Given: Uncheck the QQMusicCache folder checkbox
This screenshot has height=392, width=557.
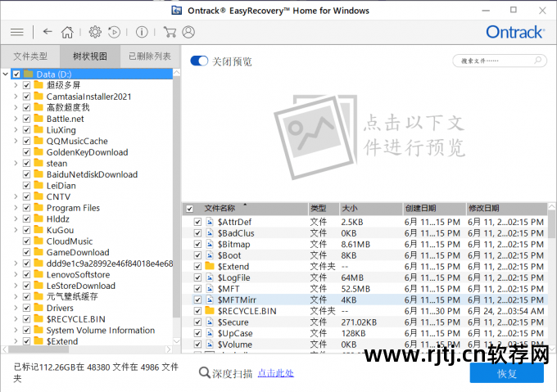Looking at the screenshot, I should (27, 141).
